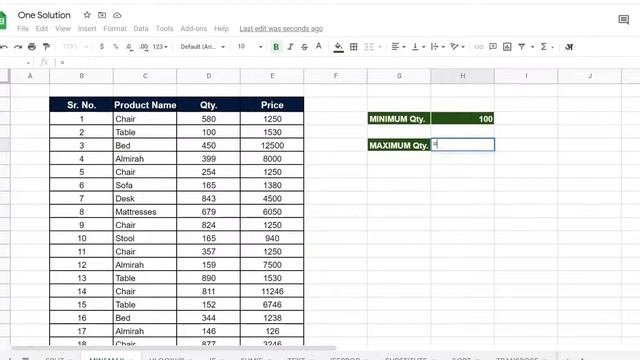The width and height of the screenshot is (640, 360).
Task: Open the View menu
Action: click(x=63, y=29)
